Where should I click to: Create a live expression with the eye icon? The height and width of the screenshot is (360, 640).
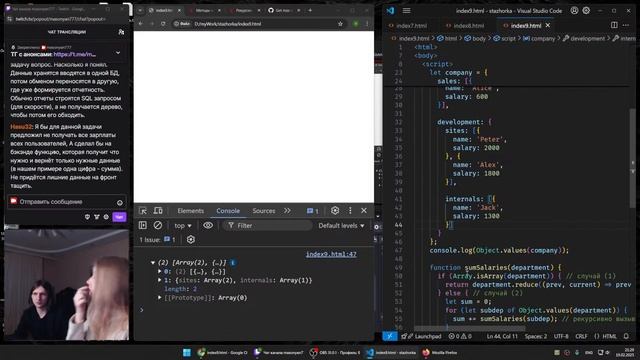(x=208, y=225)
